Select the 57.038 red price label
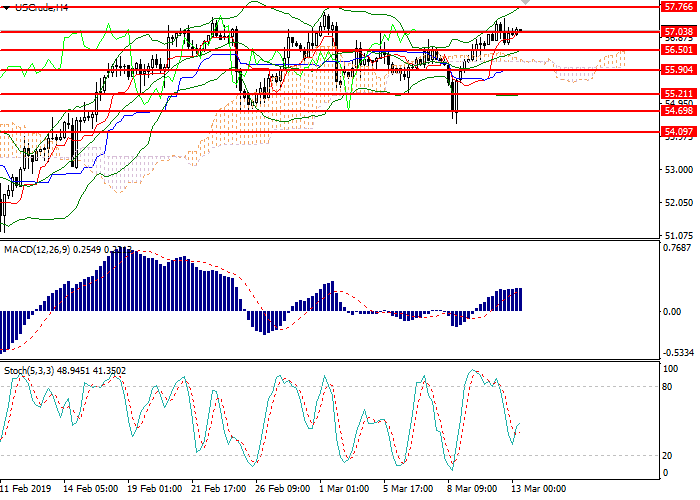The height and width of the screenshot is (500, 700). 677,32
